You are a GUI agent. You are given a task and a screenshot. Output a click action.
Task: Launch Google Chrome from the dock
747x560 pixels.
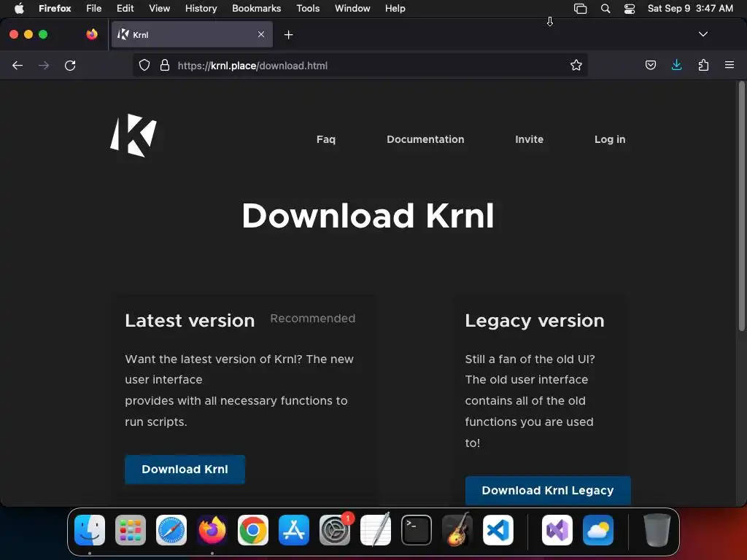(x=253, y=530)
